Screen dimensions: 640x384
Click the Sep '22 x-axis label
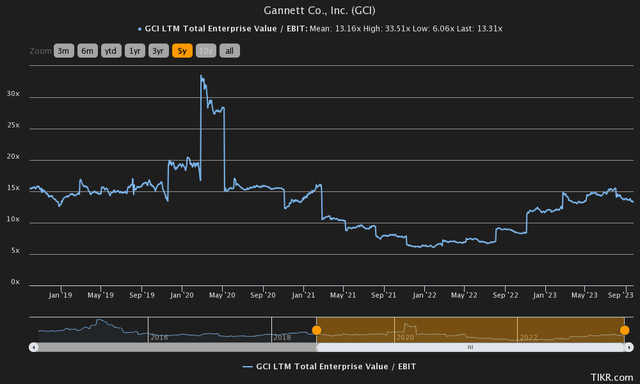click(505, 295)
